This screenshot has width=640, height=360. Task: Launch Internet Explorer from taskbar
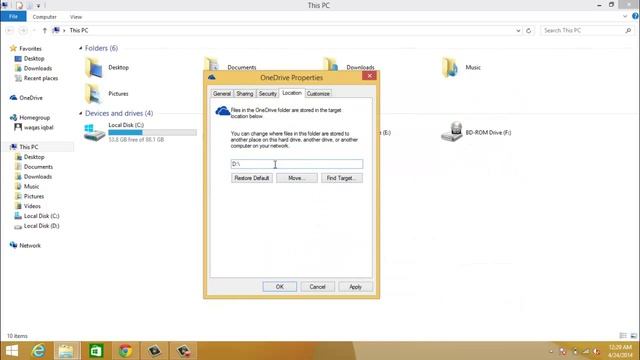coord(39,351)
